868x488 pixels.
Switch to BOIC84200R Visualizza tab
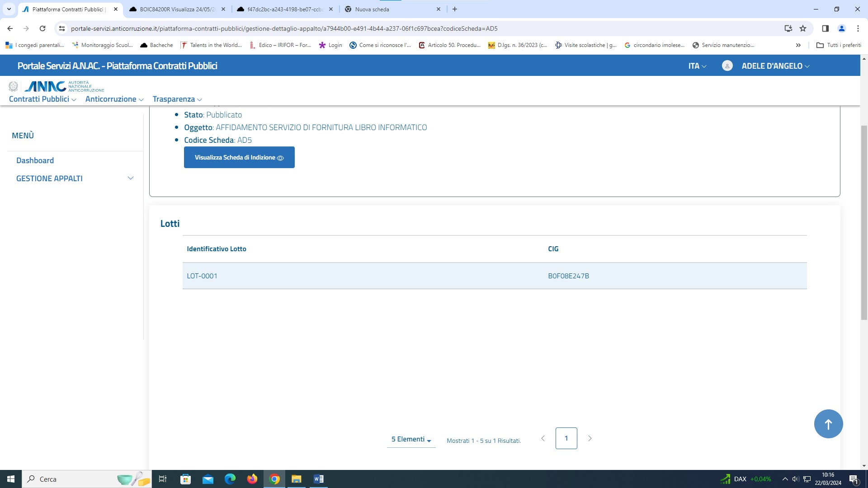click(x=177, y=9)
